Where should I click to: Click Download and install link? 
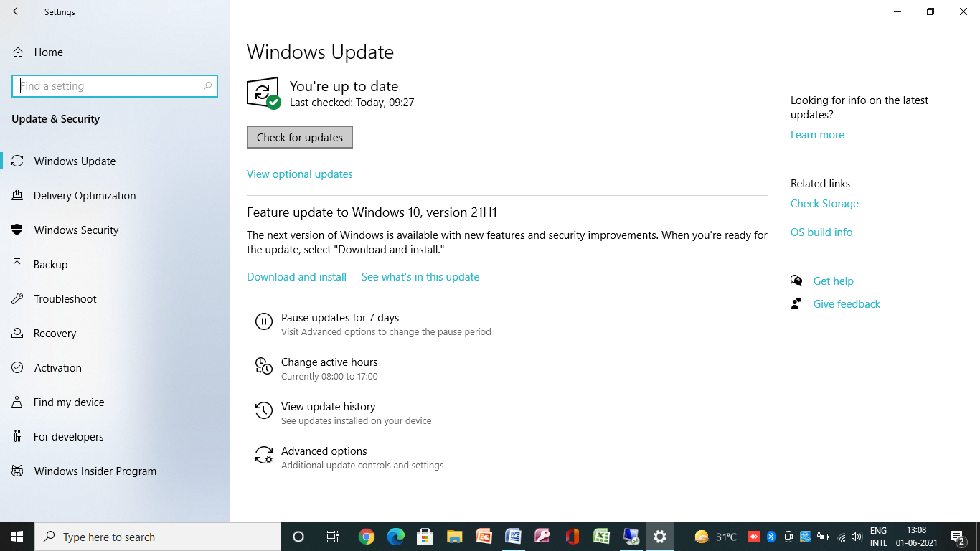click(296, 277)
